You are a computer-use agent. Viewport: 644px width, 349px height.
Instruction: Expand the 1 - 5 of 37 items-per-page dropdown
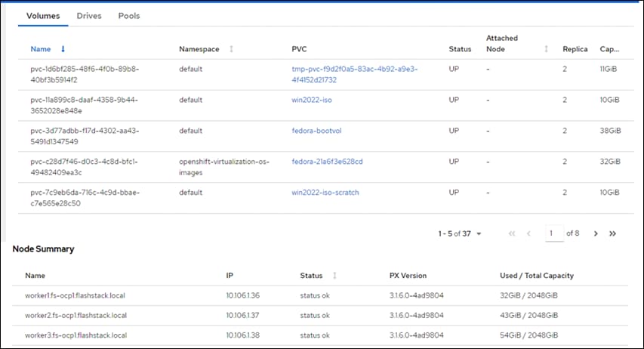click(x=460, y=233)
